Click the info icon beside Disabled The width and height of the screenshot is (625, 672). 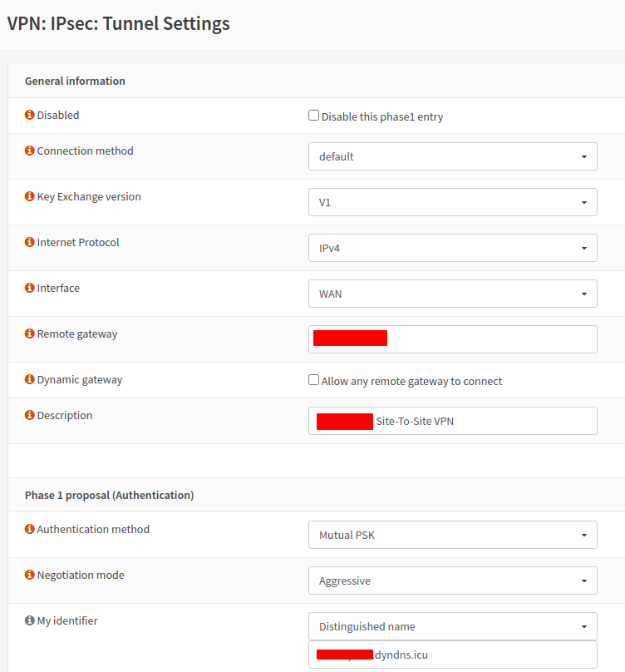click(30, 116)
